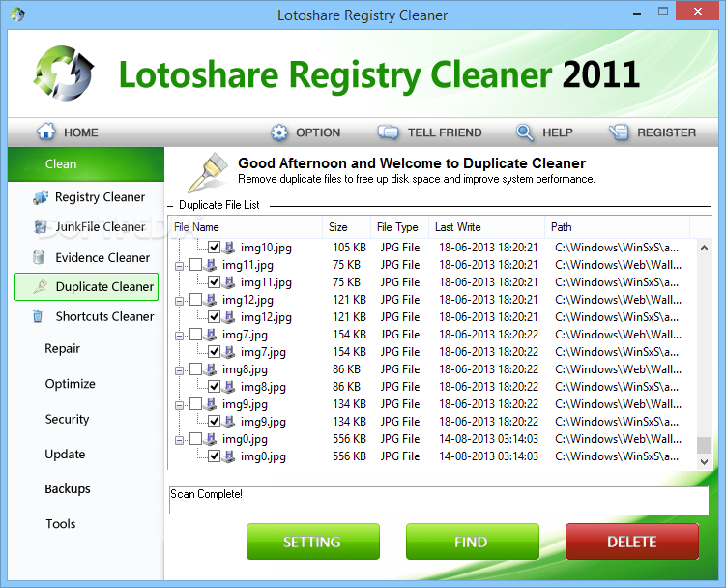The image size is (726, 588).
Task: Check the parent img11.jpg checkbox
Action: (x=195, y=265)
